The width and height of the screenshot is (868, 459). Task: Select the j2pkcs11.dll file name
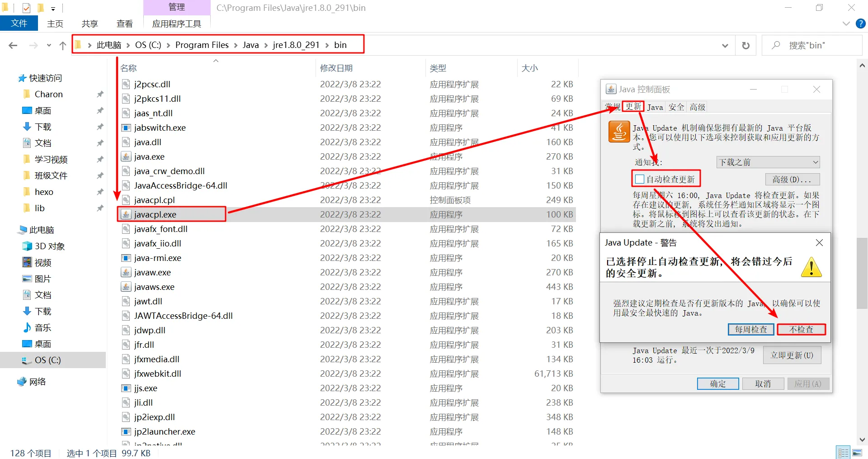157,99
